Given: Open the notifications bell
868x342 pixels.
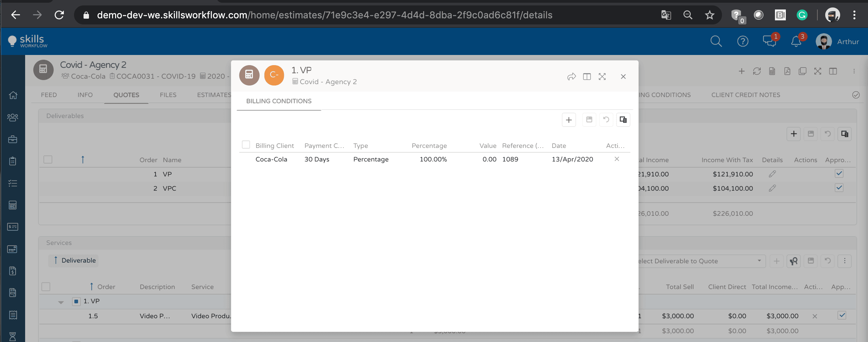Looking at the screenshot, I should coord(796,41).
